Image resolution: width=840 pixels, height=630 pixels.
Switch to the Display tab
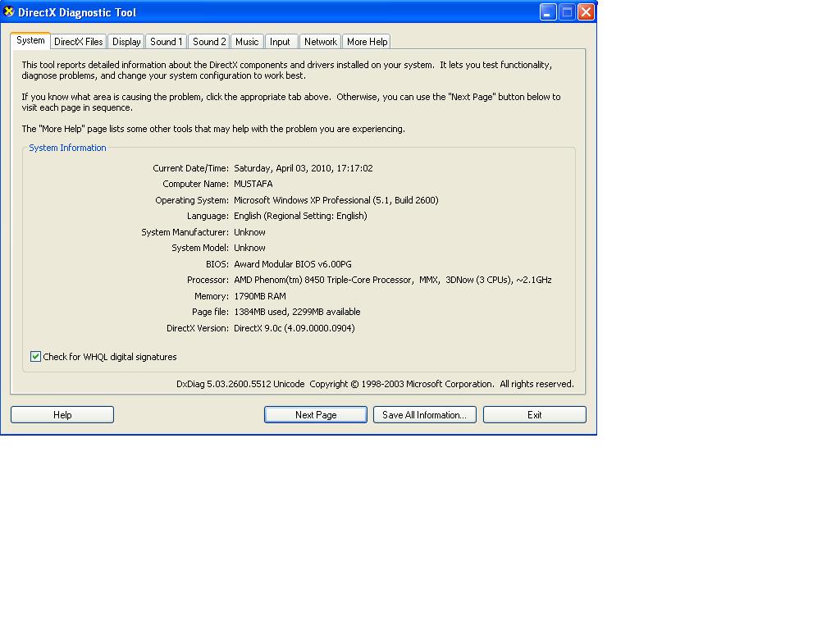point(126,42)
